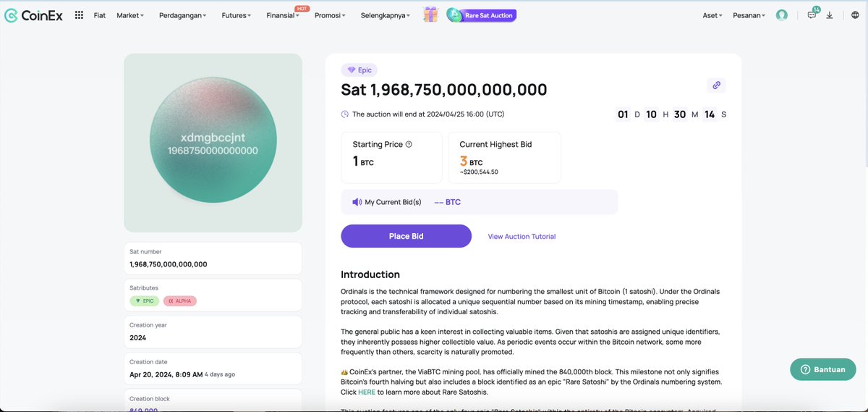Expand the Selengkapnya dropdown
The height and width of the screenshot is (412, 868).
click(386, 15)
